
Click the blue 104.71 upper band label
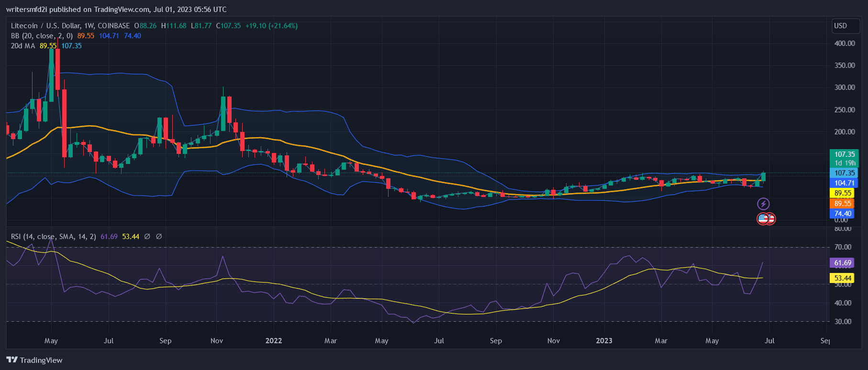(844, 183)
